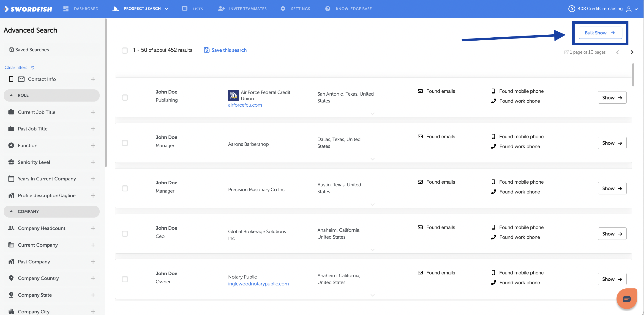Click the results list vertical scrollbar
Screen dimensions: 644x315
point(633,75)
